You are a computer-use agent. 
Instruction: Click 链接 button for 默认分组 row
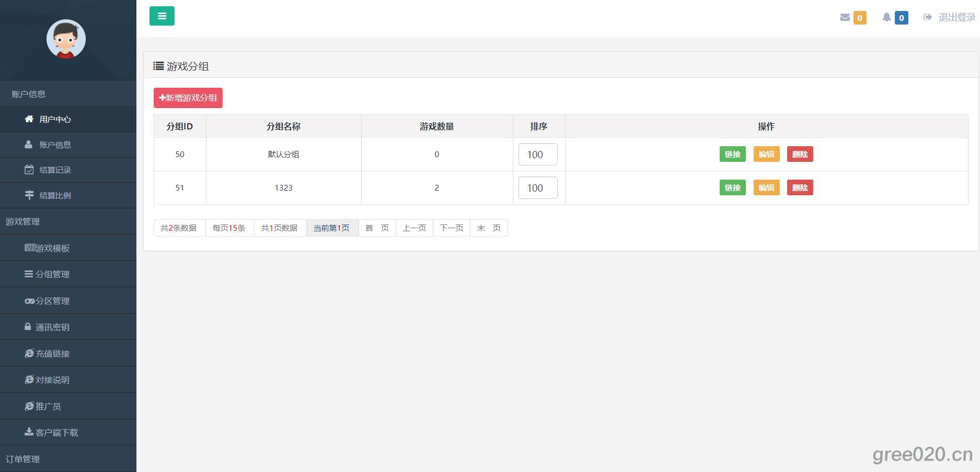(x=732, y=155)
